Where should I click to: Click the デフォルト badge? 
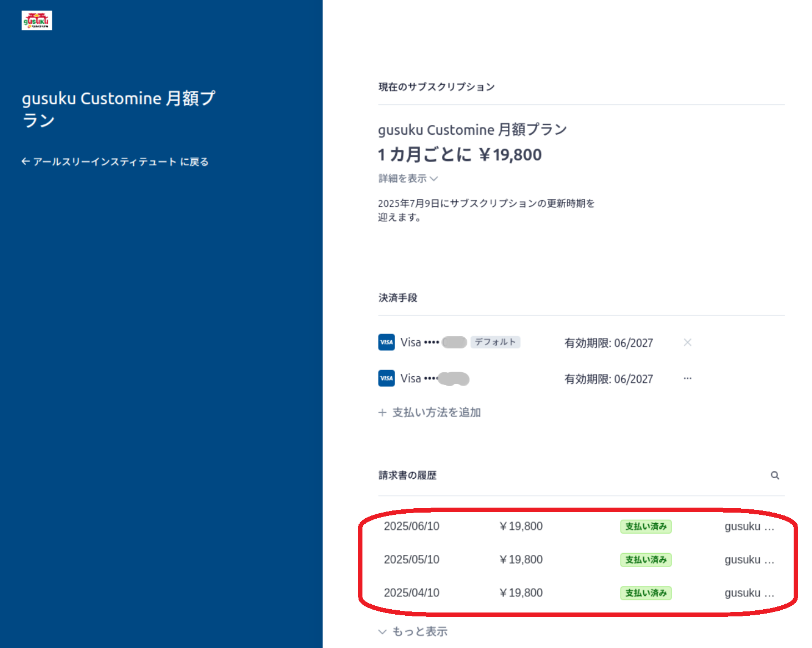(x=495, y=342)
